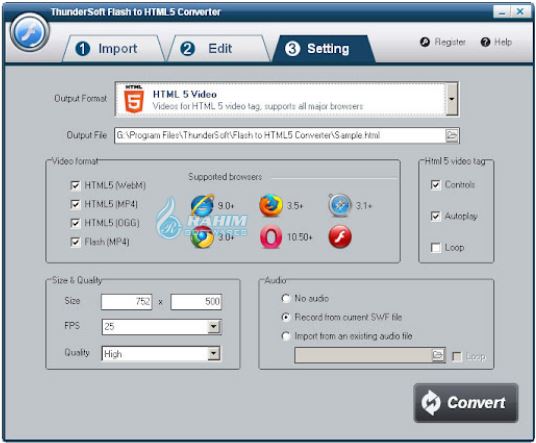Click the Convert arrows icon
The image size is (536, 443).
(431, 402)
